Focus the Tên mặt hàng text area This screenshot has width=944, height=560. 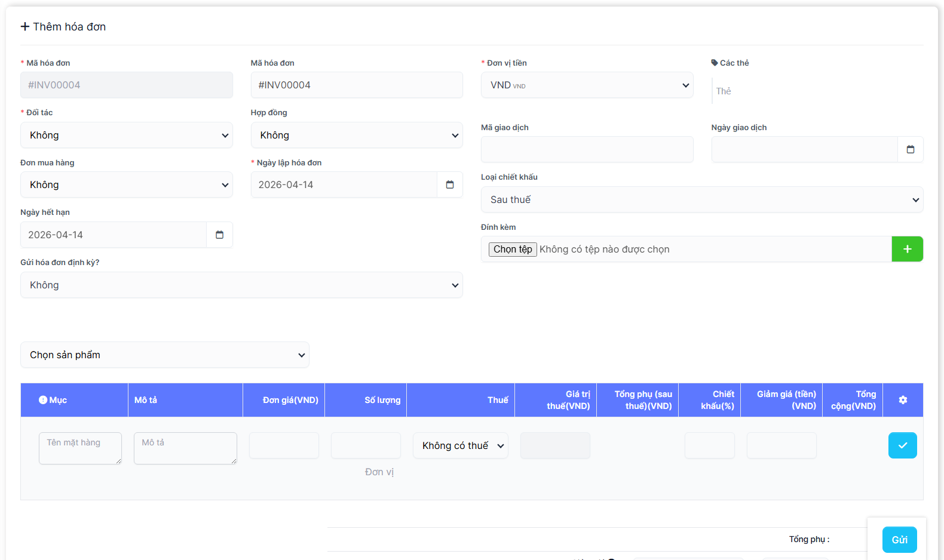80,448
